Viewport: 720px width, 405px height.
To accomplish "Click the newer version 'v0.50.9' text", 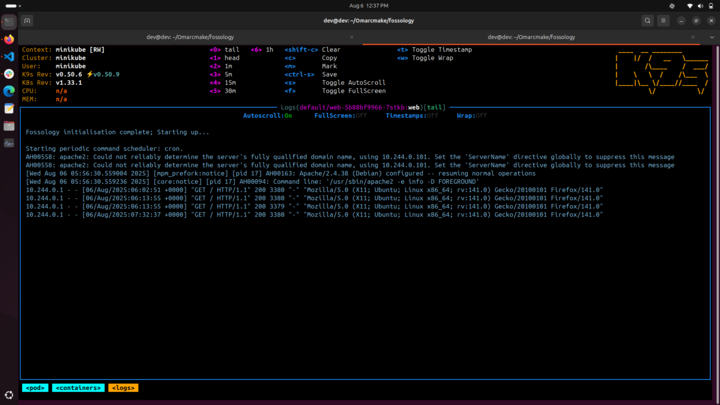I will click(106, 74).
